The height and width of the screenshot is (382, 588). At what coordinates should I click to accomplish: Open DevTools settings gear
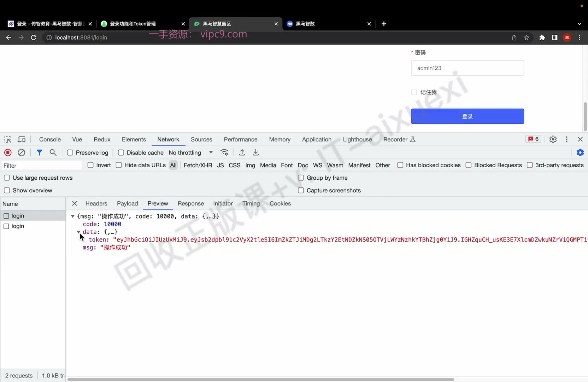coord(553,139)
